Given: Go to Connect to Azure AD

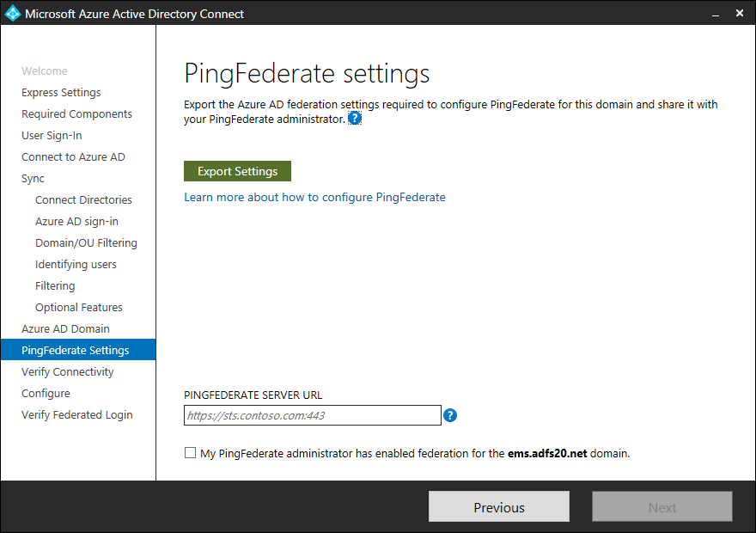Looking at the screenshot, I should tap(73, 156).
